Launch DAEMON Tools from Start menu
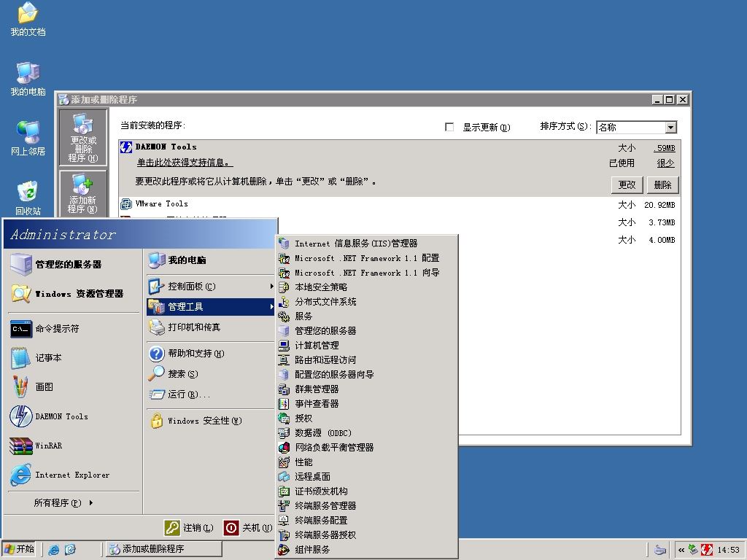Screen dimensions: 747x560 click(x=74, y=416)
